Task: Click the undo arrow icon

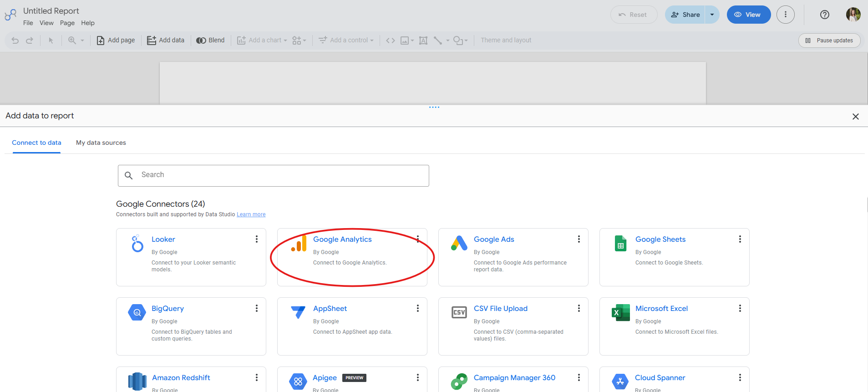Action: (x=15, y=41)
